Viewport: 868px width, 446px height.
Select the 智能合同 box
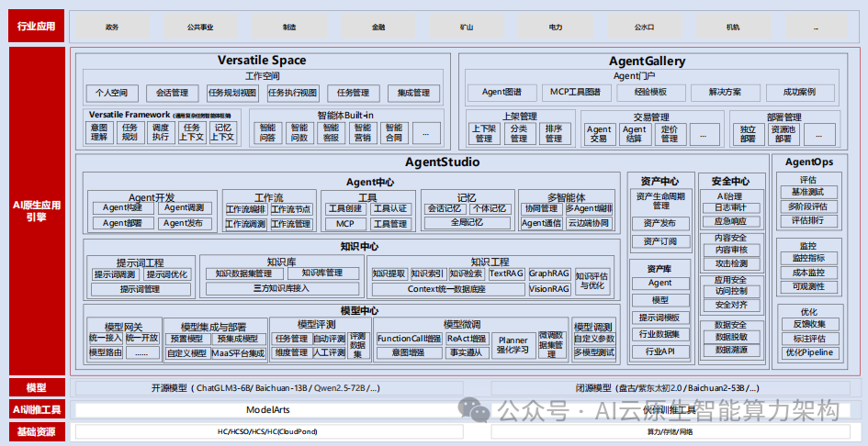tap(394, 133)
